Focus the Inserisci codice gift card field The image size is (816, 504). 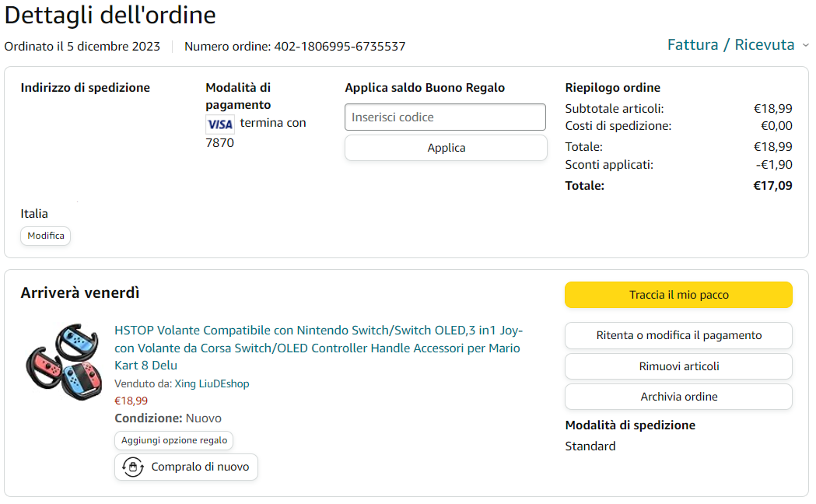coord(445,117)
